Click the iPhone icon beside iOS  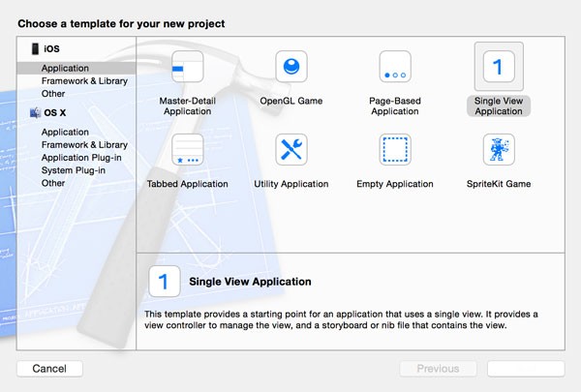pyautogui.click(x=35, y=48)
